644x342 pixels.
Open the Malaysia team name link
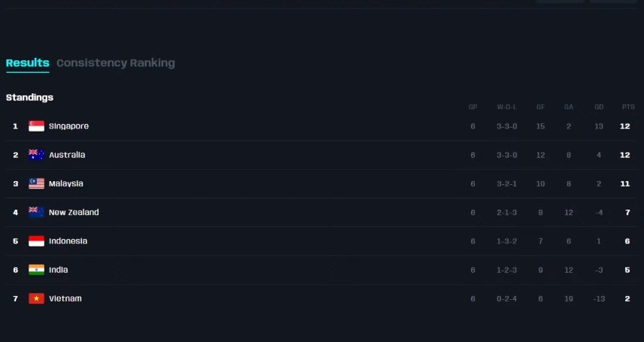pyautogui.click(x=66, y=183)
